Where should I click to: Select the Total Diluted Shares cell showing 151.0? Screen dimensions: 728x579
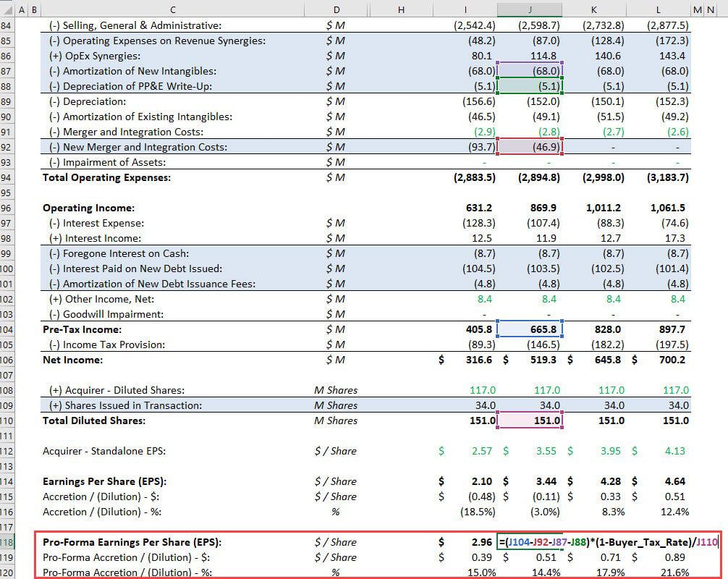[530, 420]
